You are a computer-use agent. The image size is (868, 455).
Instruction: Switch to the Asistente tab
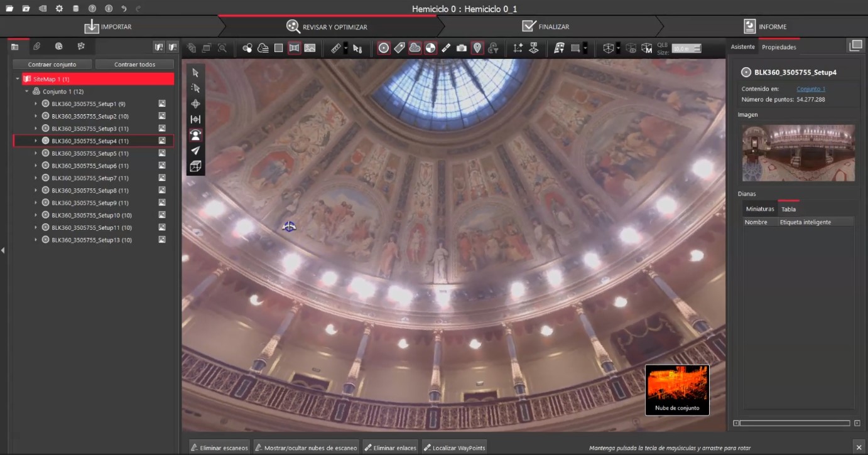(x=742, y=47)
